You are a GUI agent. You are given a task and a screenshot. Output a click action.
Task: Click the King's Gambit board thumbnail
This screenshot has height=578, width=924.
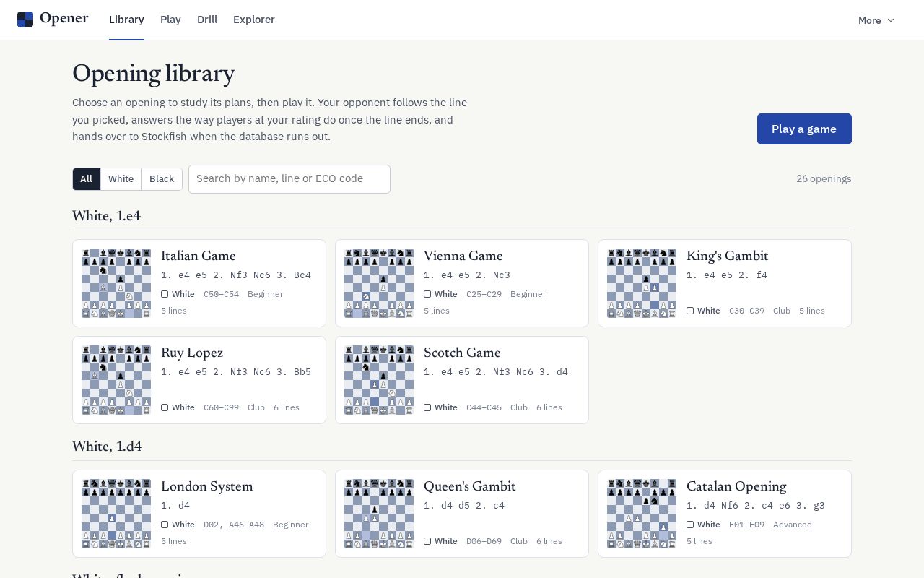pyautogui.click(x=642, y=283)
